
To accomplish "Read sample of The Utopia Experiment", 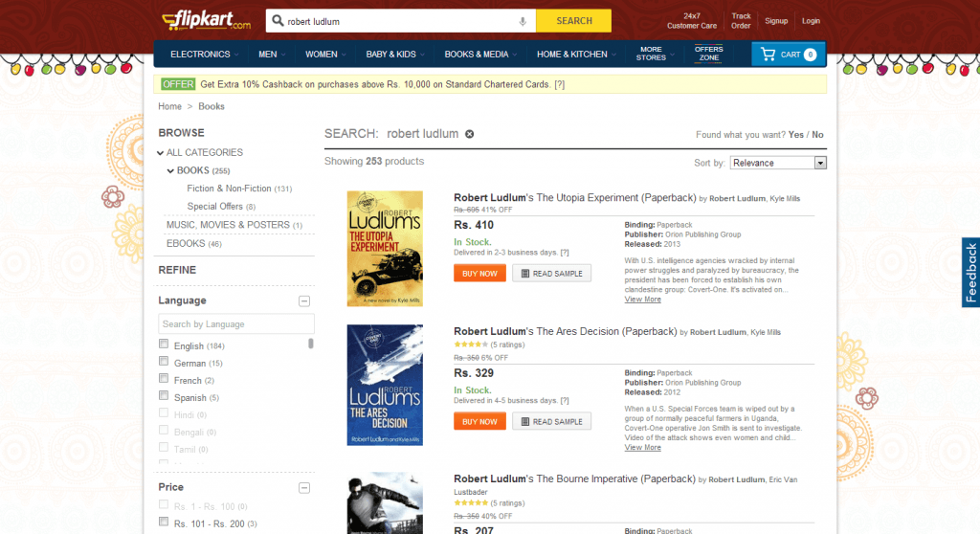I will [552, 274].
